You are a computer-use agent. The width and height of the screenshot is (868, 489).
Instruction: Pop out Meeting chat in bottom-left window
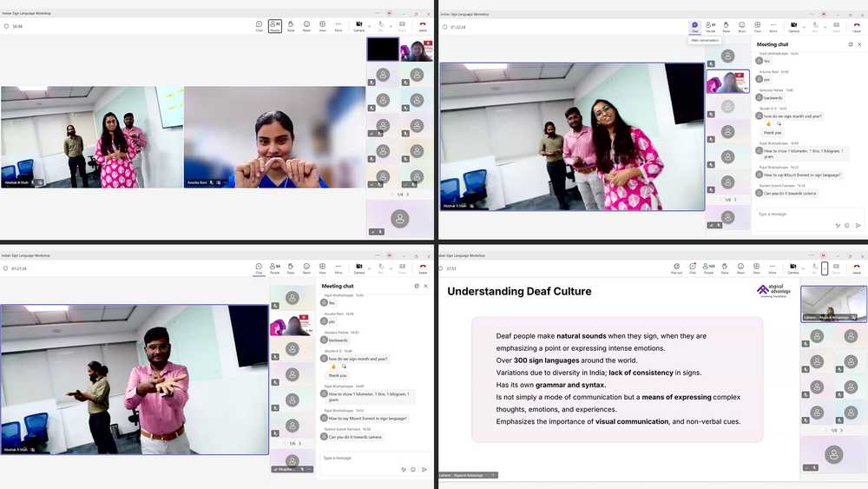[x=417, y=287]
